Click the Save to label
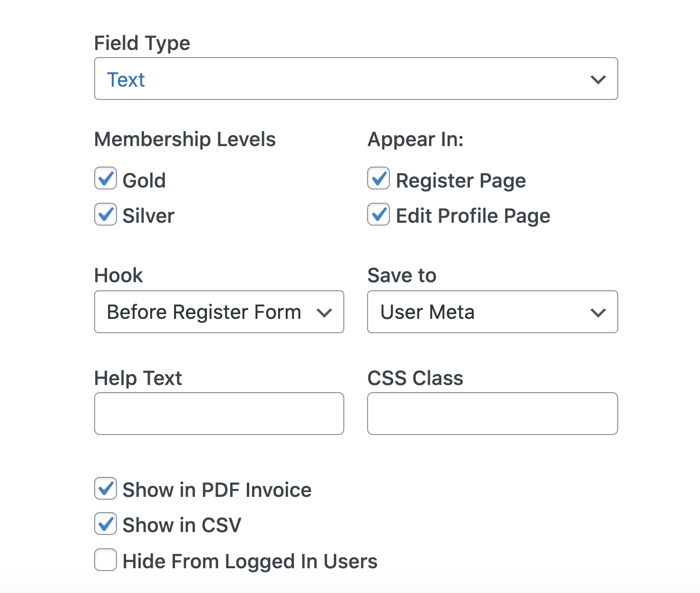700x593 pixels. tap(402, 275)
